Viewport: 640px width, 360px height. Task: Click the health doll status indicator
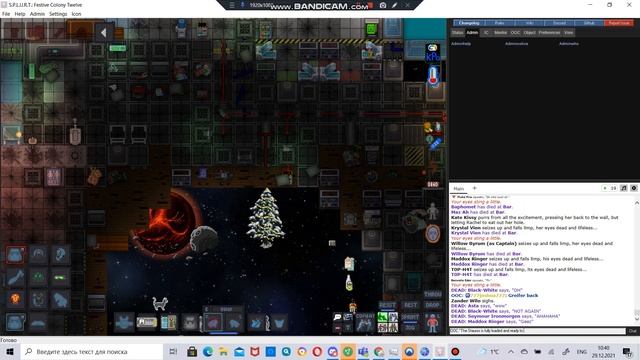point(433,211)
